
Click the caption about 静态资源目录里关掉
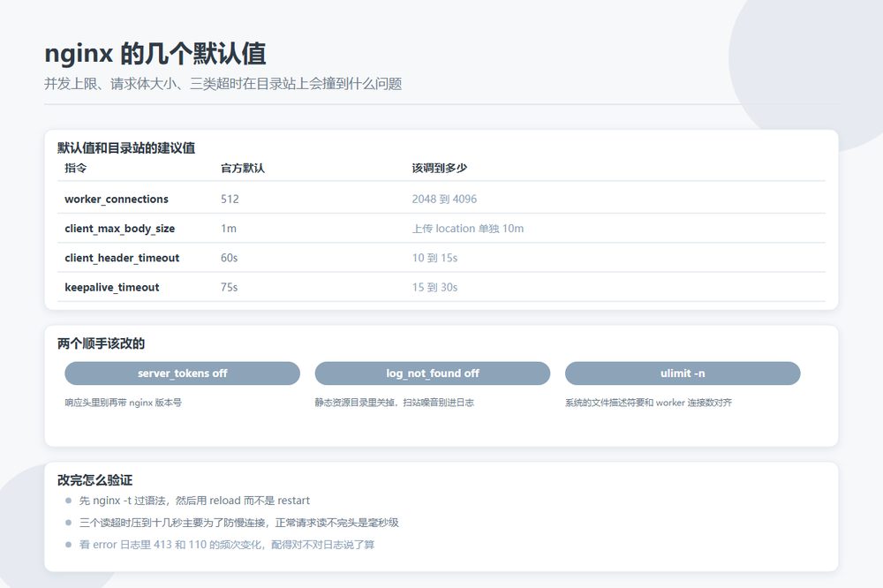(394, 403)
